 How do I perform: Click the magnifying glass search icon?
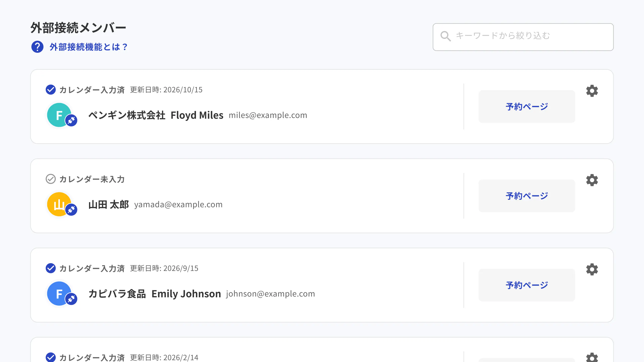(x=445, y=36)
